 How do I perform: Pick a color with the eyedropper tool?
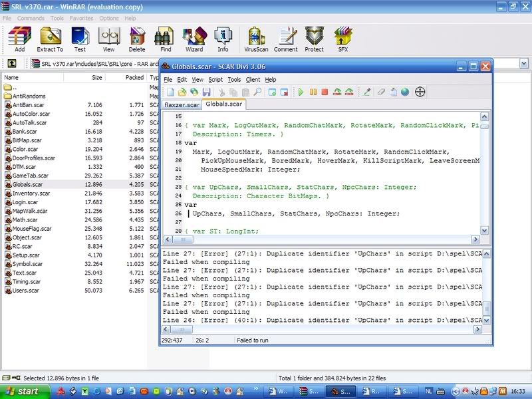point(366,92)
